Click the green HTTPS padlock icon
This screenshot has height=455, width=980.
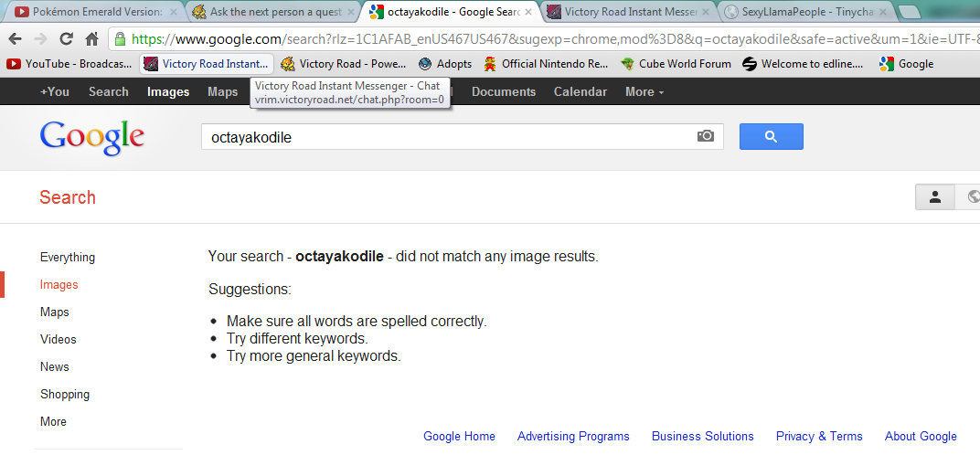(x=120, y=38)
